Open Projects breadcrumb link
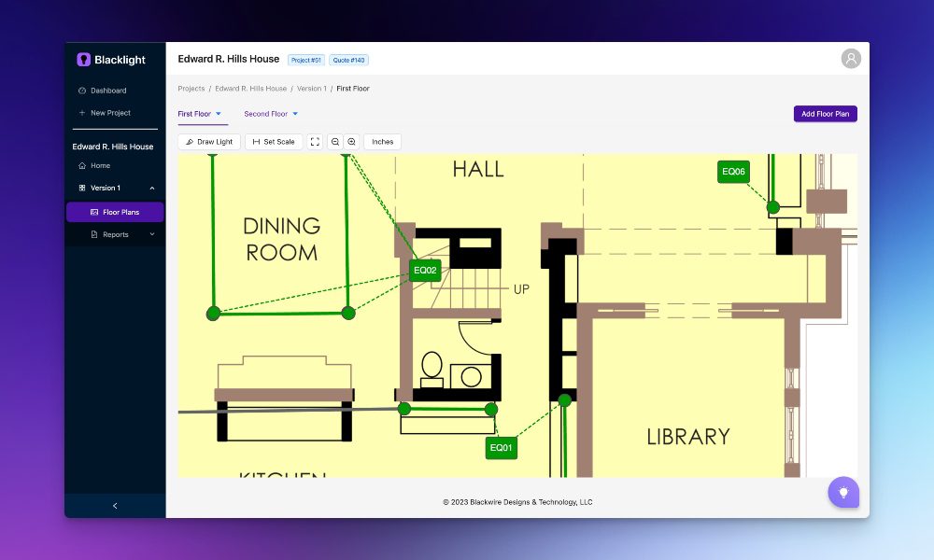934x560 pixels. point(191,89)
